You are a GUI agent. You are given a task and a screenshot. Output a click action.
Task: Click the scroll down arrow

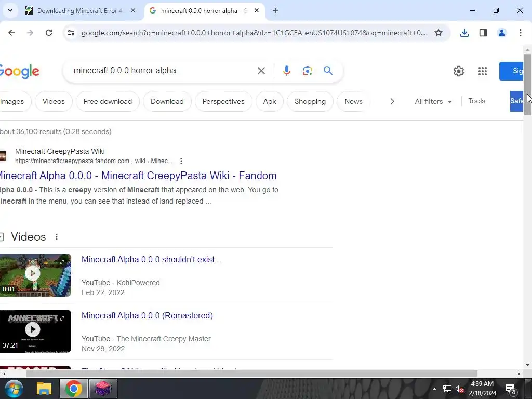click(x=527, y=365)
